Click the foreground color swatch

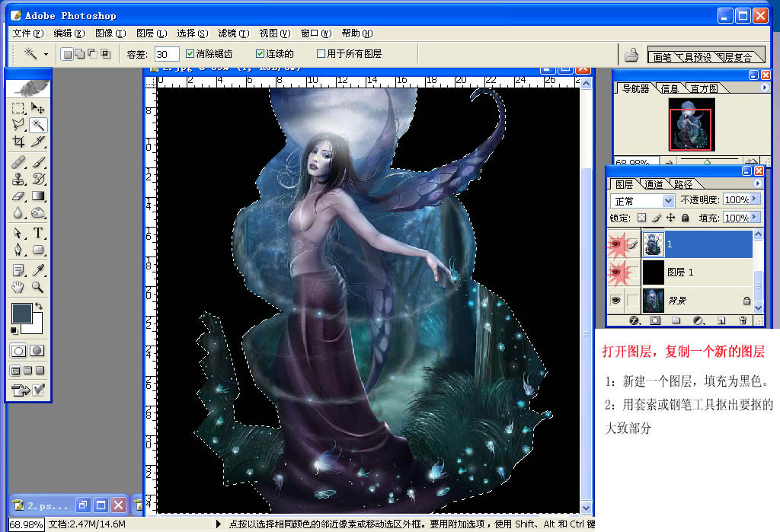(21, 313)
